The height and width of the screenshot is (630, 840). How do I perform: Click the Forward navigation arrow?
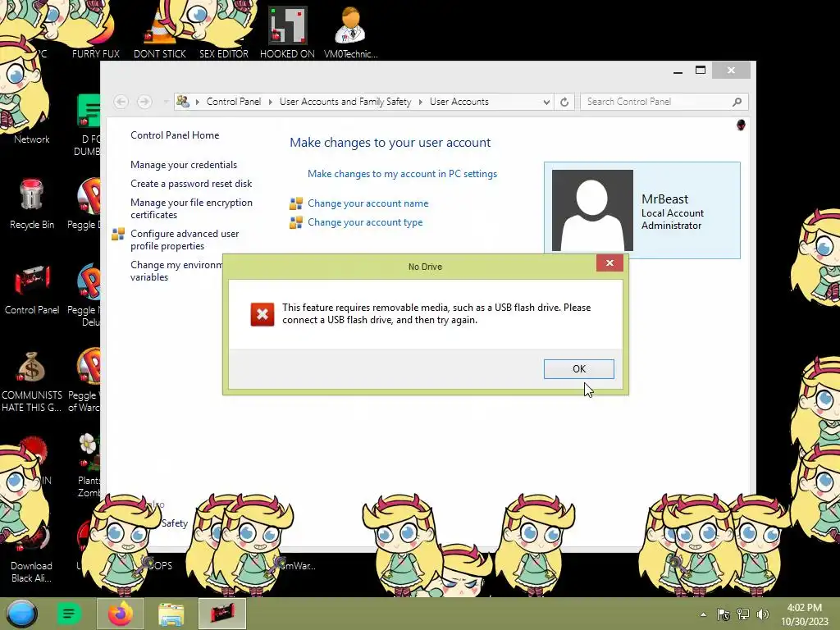144,101
